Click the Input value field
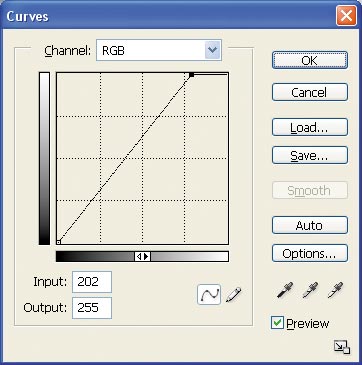The height and width of the screenshot is (365, 362). (92, 282)
